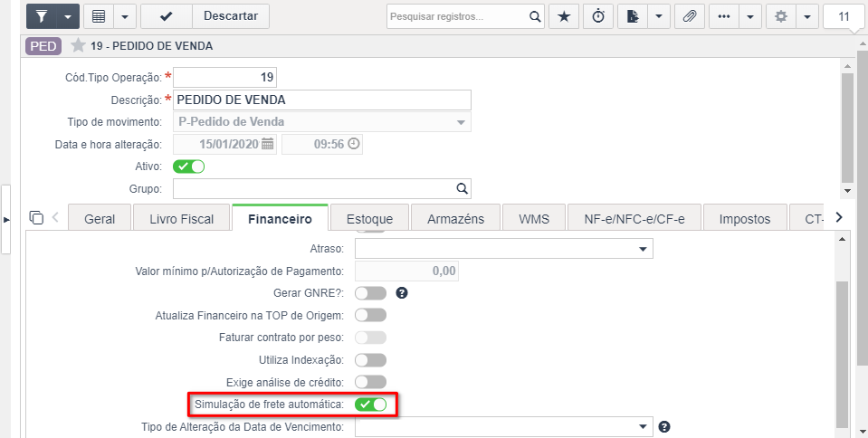
Task: Toggle Simulação de frete automática switch
Action: click(370, 405)
